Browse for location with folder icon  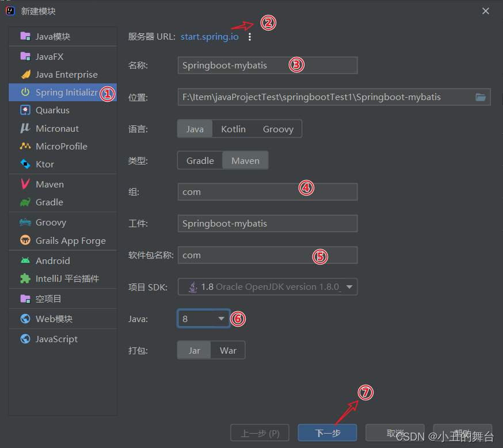point(481,97)
